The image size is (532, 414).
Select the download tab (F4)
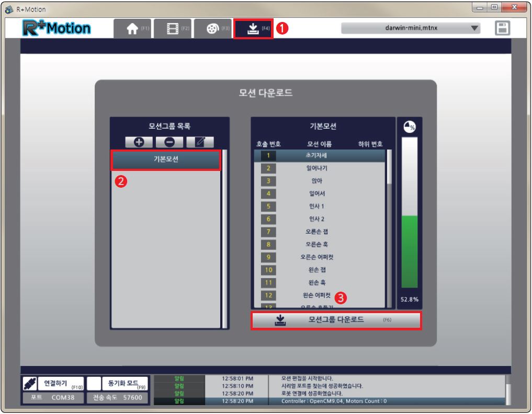click(x=254, y=29)
